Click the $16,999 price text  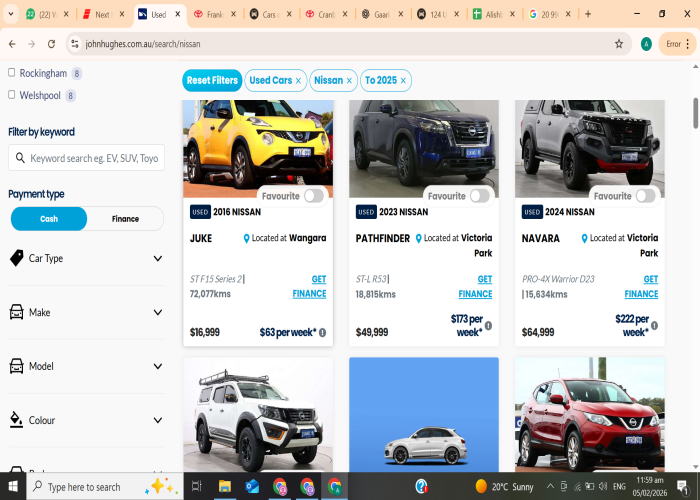pos(204,332)
